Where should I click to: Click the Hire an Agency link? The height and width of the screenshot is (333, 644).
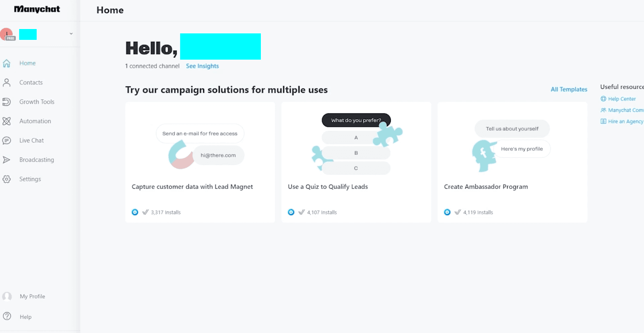(x=622, y=121)
